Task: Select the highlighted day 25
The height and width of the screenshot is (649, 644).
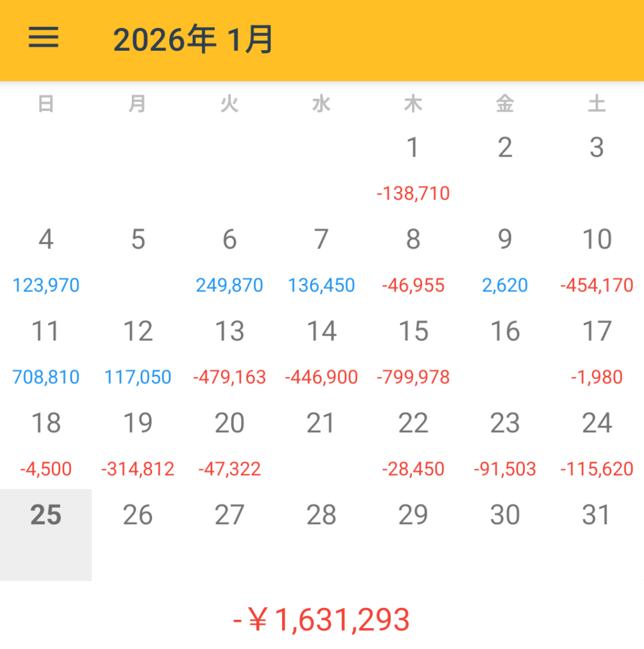Action: (46, 534)
